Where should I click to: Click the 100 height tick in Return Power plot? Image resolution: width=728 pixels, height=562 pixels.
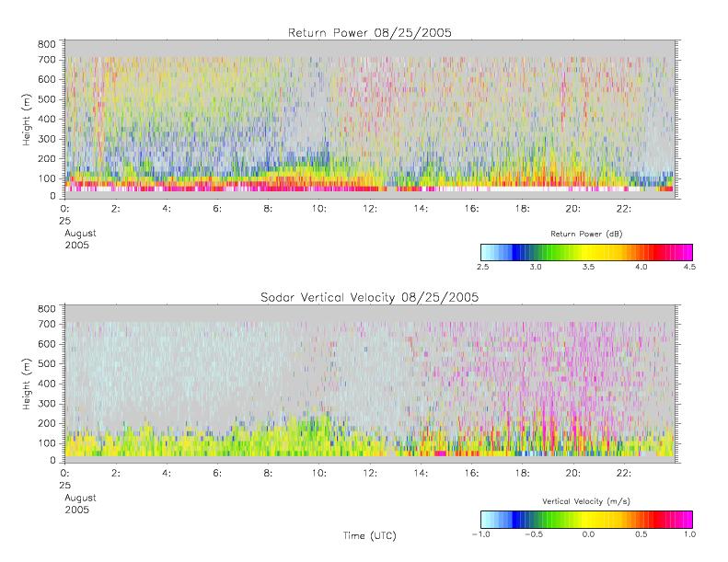47,178
